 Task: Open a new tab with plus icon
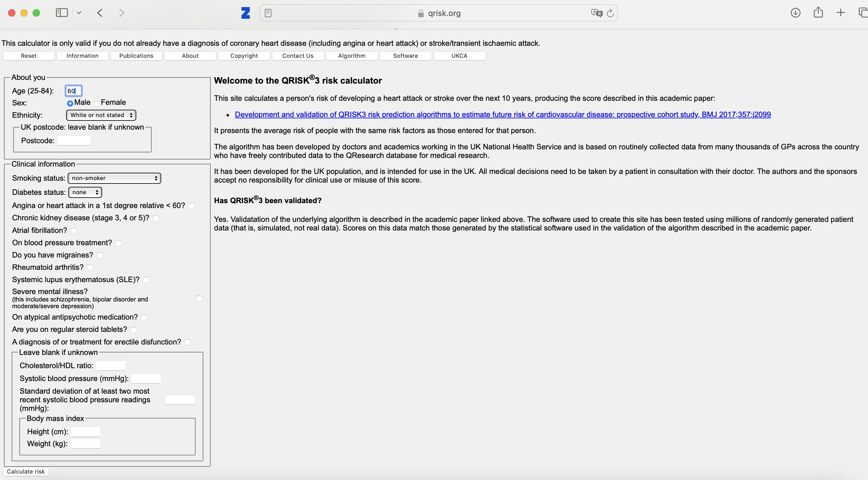(x=840, y=13)
